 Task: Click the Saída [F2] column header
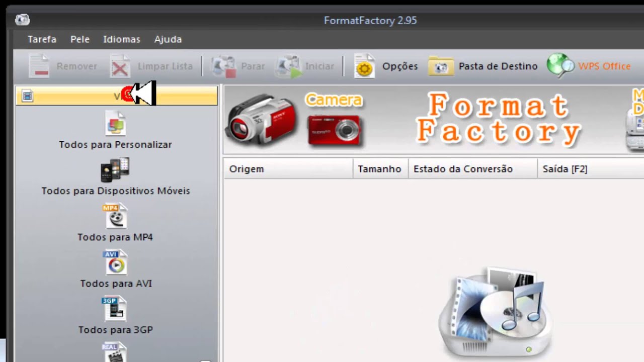pyautogui.click(x=591, y=169)
